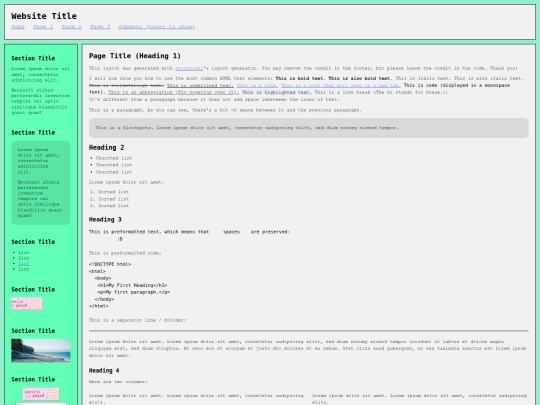540x405 pixels.
Task: Click "Lorem ipsum dolor sit amet." below the unsorted list
Action: click(126, 182)
